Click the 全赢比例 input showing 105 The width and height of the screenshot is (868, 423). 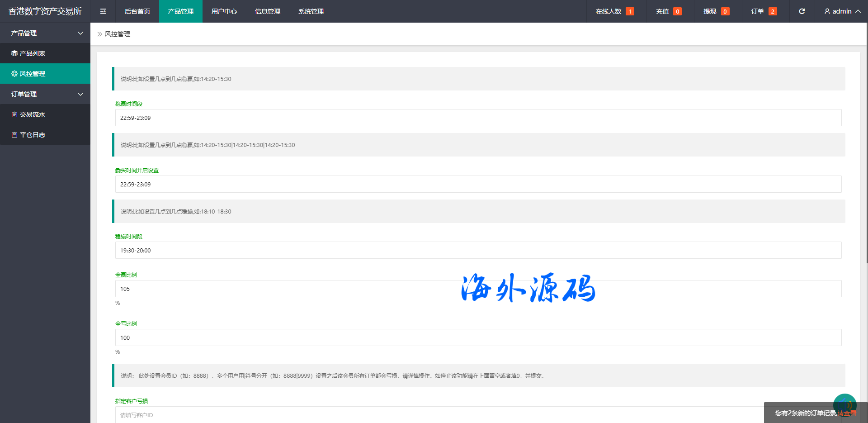(478, 289)
